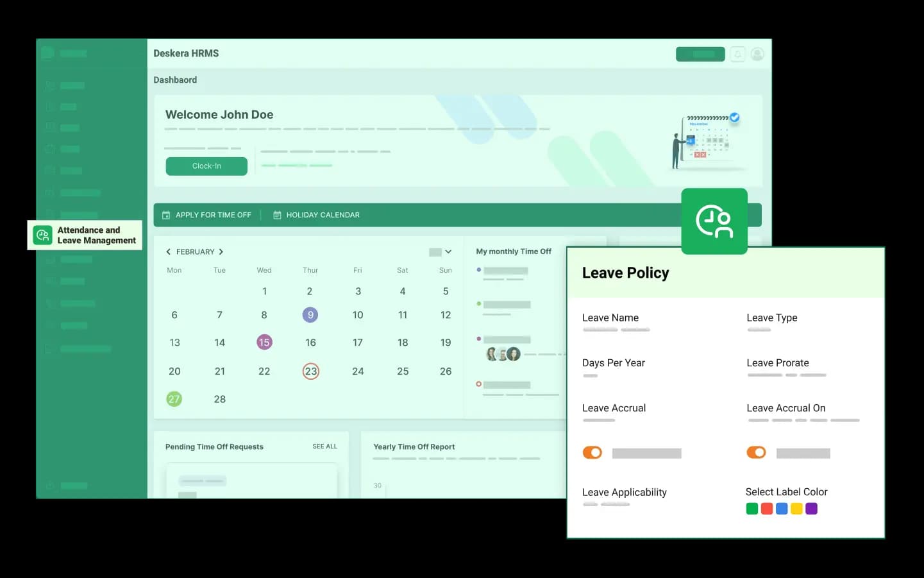Click the Days Per Year field

click(x=614, y=368)
